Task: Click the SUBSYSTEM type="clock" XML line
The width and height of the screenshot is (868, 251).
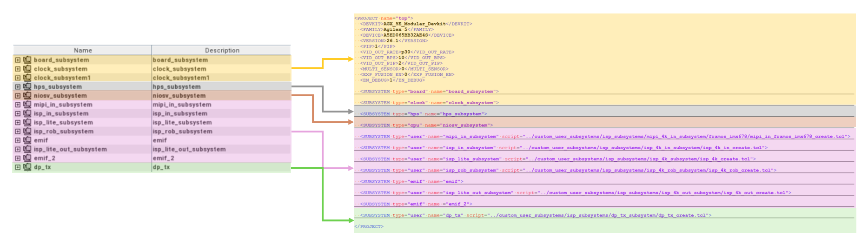Action: 429,103
